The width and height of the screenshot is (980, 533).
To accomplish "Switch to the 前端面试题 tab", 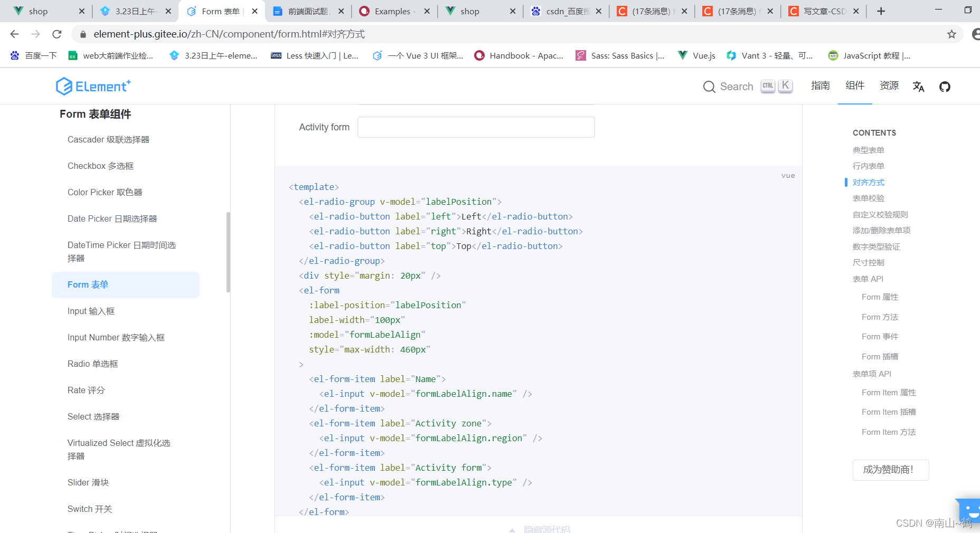I will 308,11.
